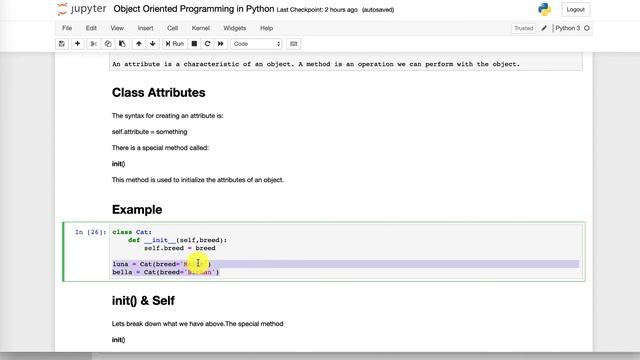Screen dimensions: 640x360
Task: Open the Widgets menu
Action: coord(235,28)
